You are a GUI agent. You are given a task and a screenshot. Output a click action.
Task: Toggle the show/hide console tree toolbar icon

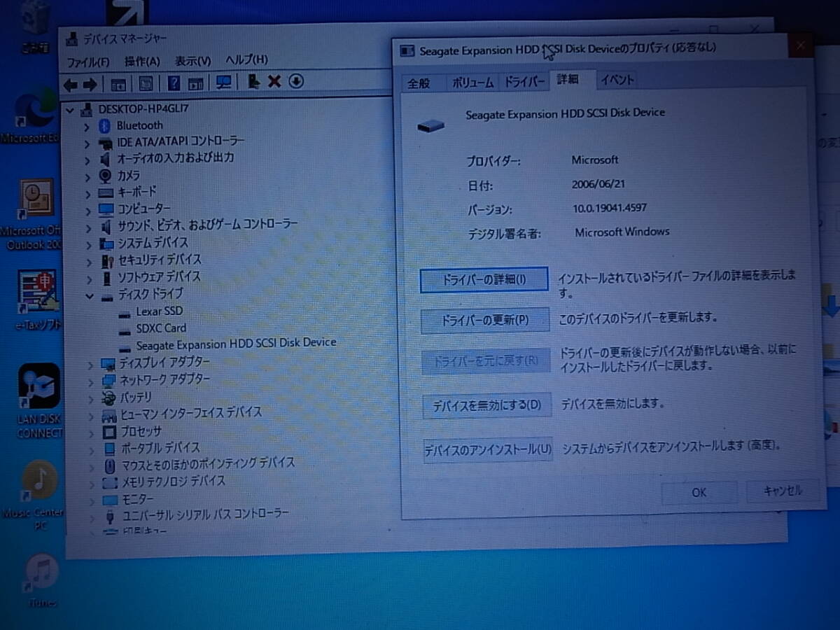click(x=118, y=84)
